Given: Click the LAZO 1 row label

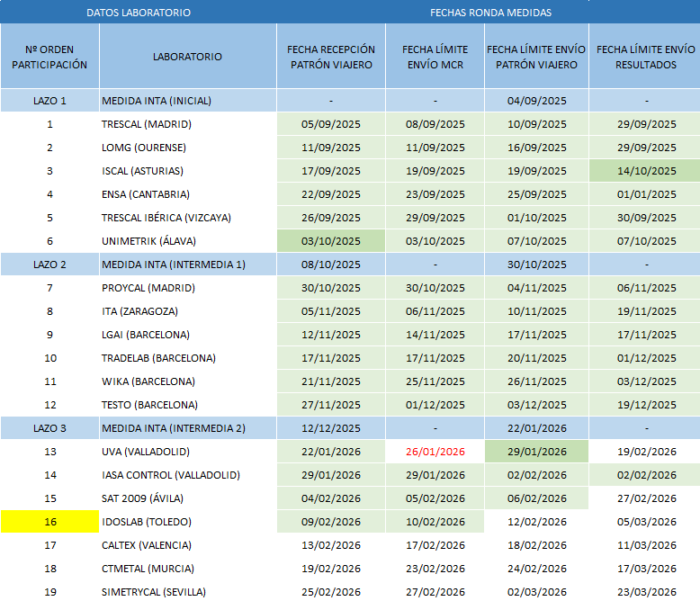Looking at the screenshot, I should [x=49, y=101].
